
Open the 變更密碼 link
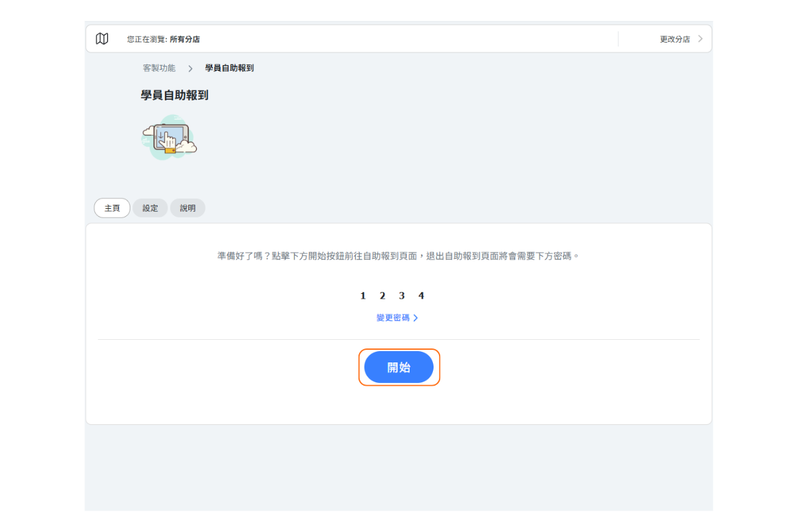393,318
